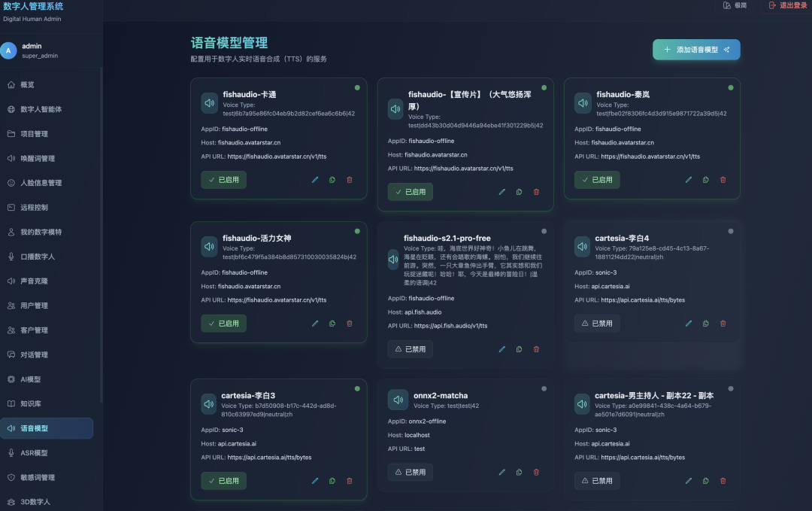Copy fishaudio-s2.1-pro-free model
Image resolution: width=812 pixels, height=511 pixels.
point(519,349)
